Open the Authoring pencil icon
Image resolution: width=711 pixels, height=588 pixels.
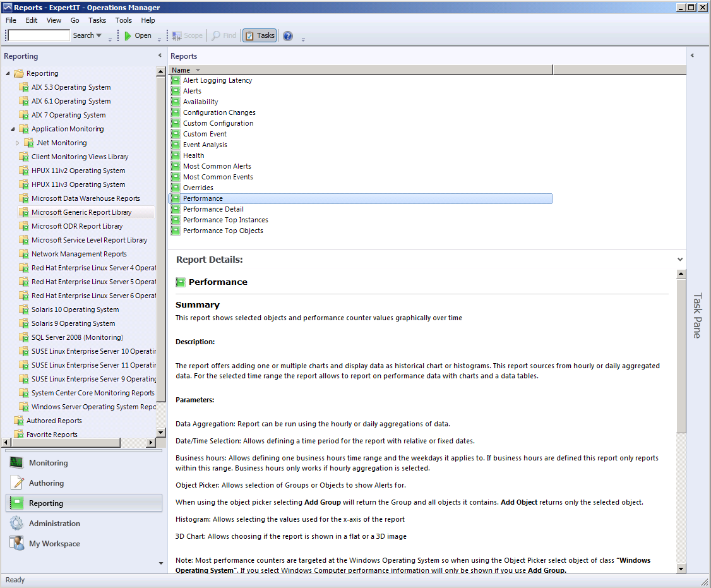(x=16, y=483)
